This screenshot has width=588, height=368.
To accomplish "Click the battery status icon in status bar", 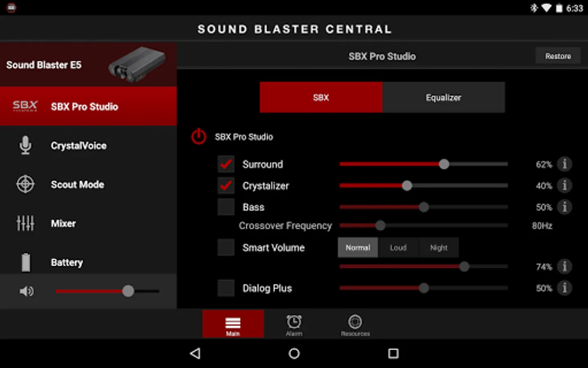I will coord(559,8).
